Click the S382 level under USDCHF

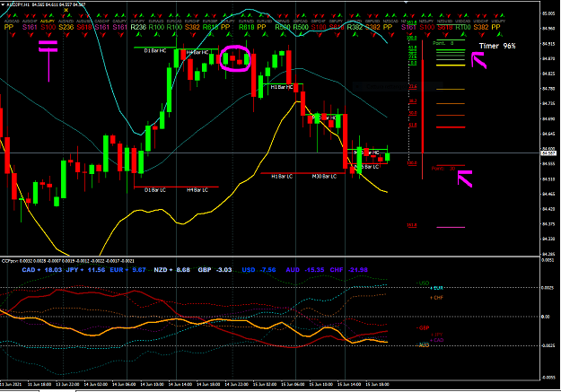pyautogui.click(x=481, y=27)
